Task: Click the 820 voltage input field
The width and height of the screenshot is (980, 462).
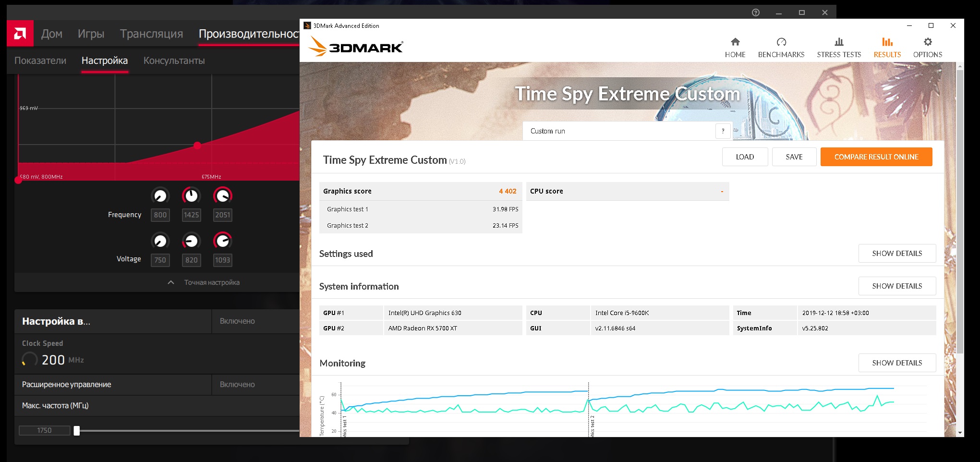Action: click(x=191, y=260)
